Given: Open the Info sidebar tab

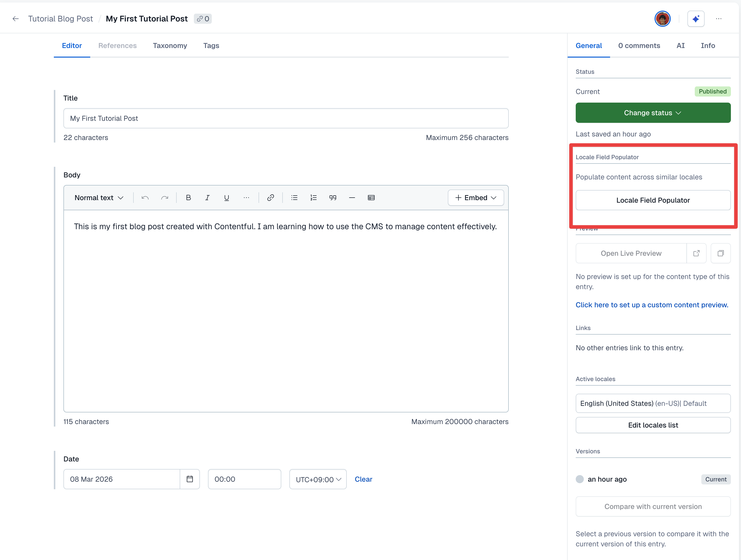Looking at the screenshot, I should [x=707, y=45].
